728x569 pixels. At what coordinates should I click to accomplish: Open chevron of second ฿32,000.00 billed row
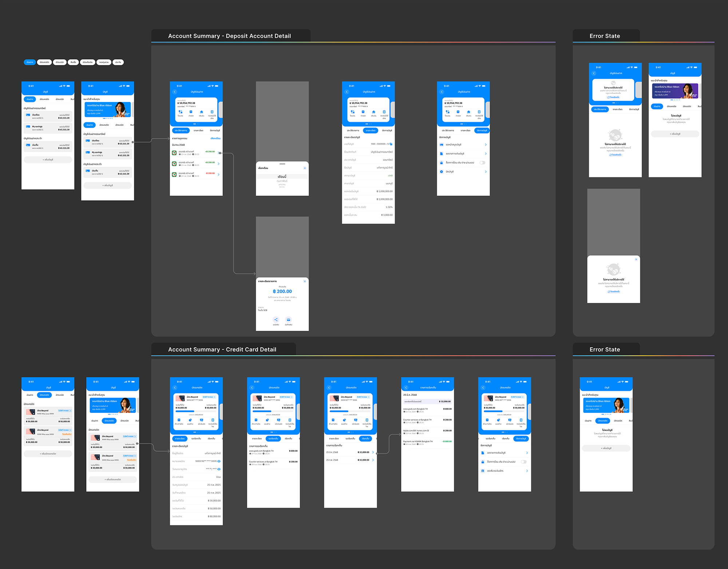[x=373, y=460]
